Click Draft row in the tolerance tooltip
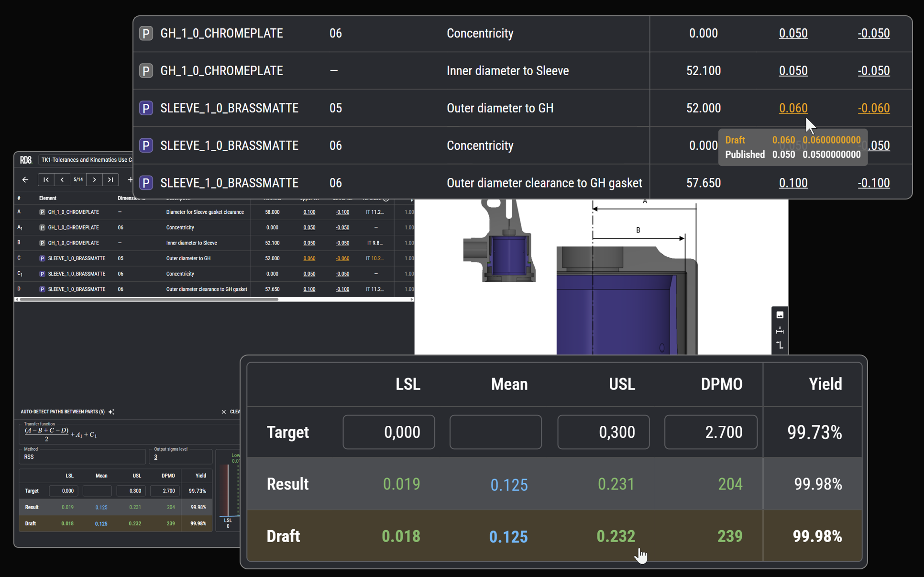Image resolution: width=924 pixels, height=577 pixels. tap(792, 140)
